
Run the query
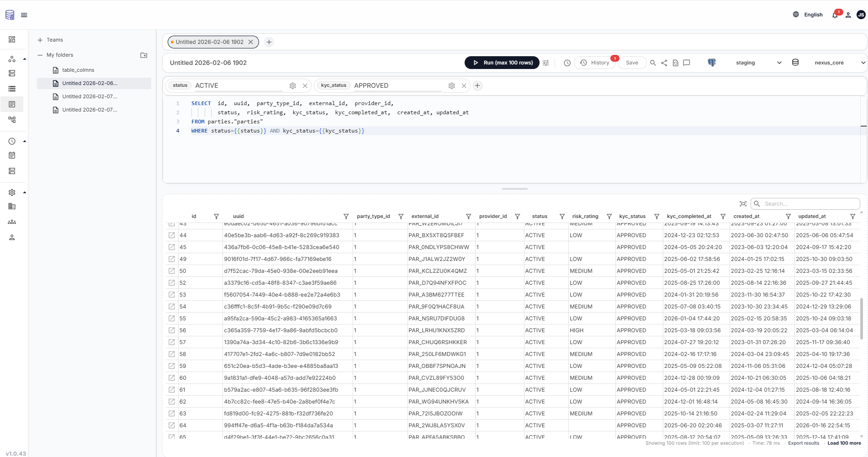pyautogui.click(x=502, y=63)
